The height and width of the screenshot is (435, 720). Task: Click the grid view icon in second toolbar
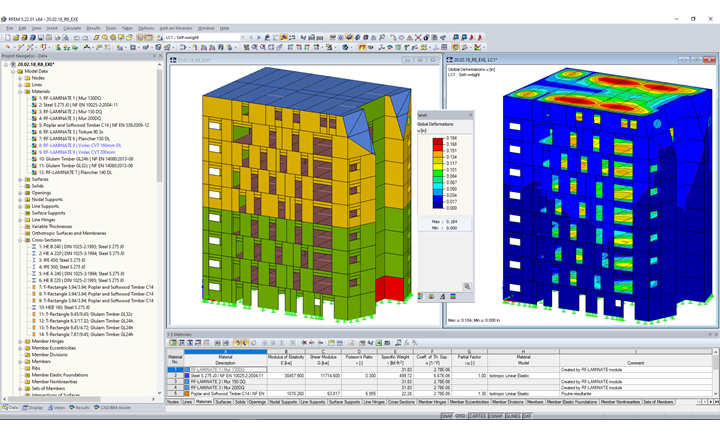444,47
